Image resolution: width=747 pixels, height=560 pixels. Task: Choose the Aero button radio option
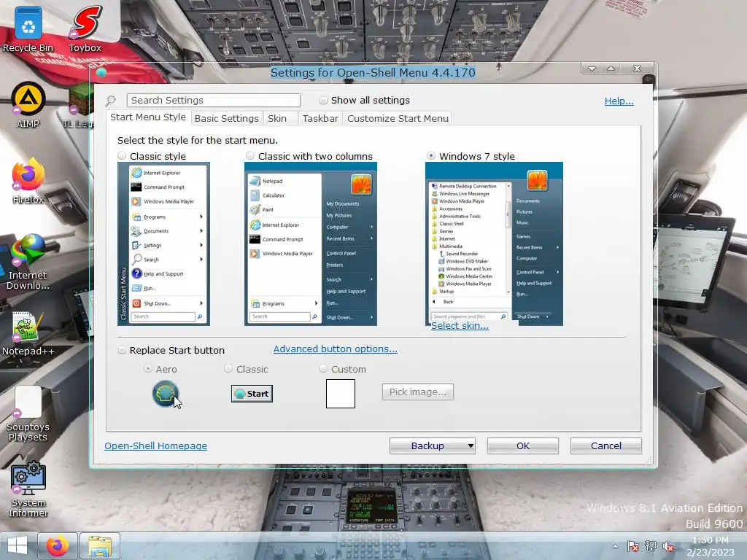(148, 368)
